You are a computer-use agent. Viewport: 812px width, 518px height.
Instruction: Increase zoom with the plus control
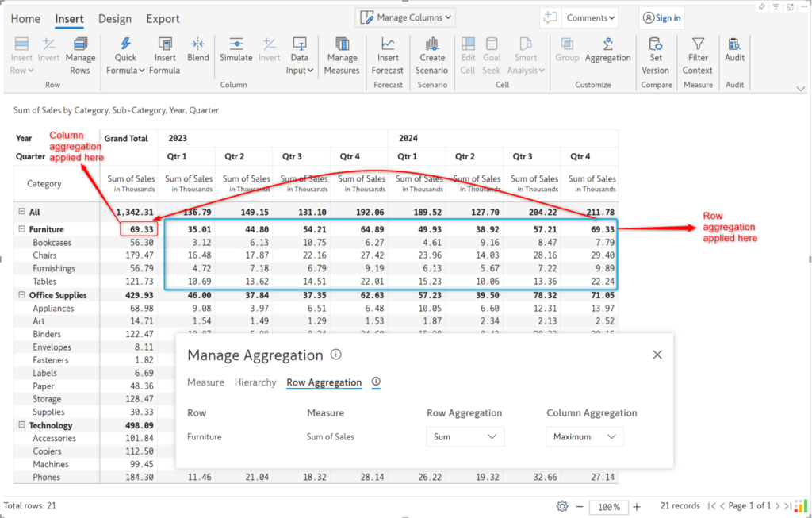636,506
